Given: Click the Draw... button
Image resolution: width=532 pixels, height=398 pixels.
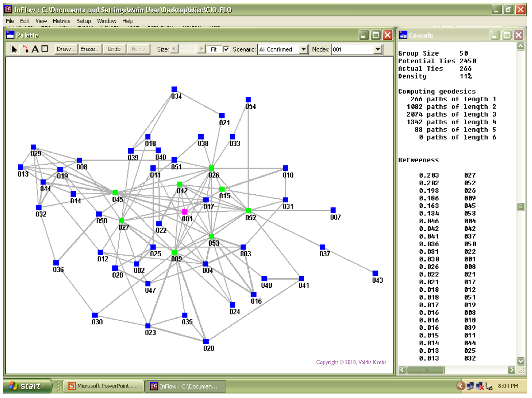Looking at the screenshot, I should [x=66, y=49].
